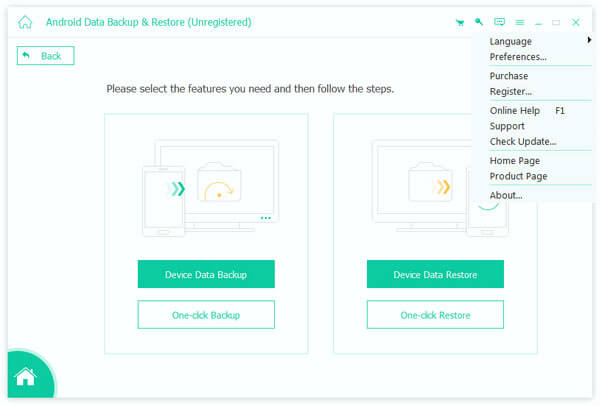
Task: Go back with the Back button
Action: click(x=46, y=56)
